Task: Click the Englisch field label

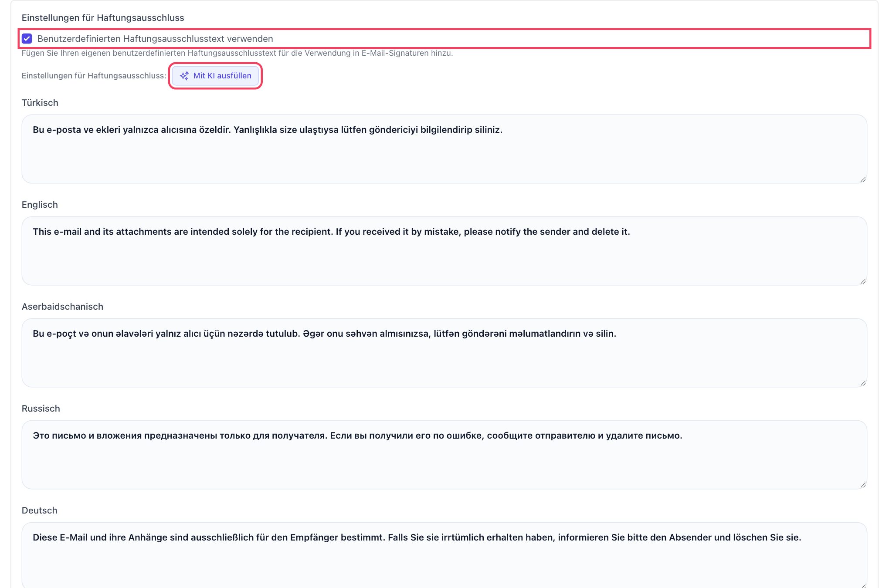Action: [x=40, y=205]
